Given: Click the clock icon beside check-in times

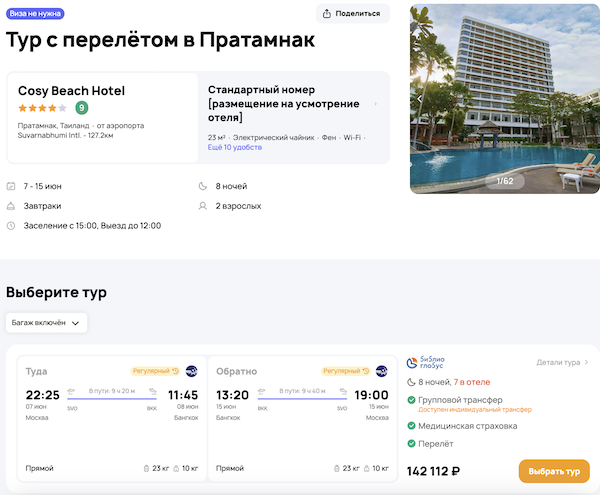Looking at the screenshot, I should [x=11, y=226].
